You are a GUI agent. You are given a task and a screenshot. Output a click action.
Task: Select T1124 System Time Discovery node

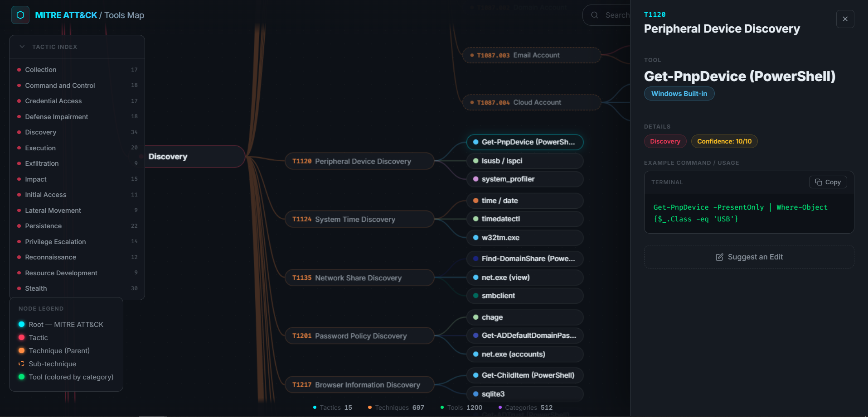pyautogui.click(x=359, y=219)
